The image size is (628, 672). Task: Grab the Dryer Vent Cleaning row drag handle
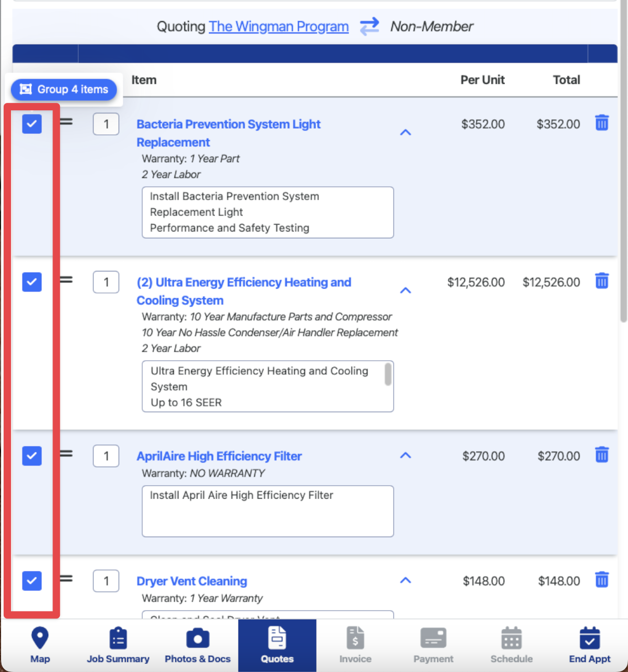(66, 579)
